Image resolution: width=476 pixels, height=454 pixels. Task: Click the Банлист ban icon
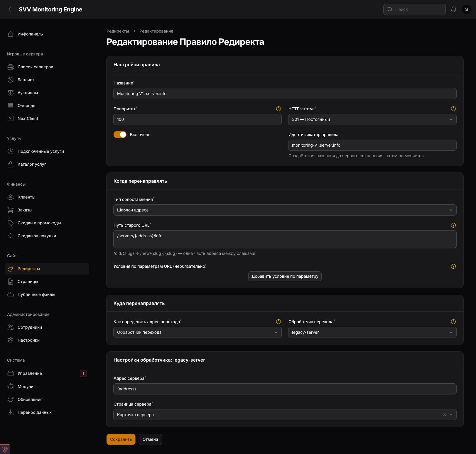tap(11, 80)
